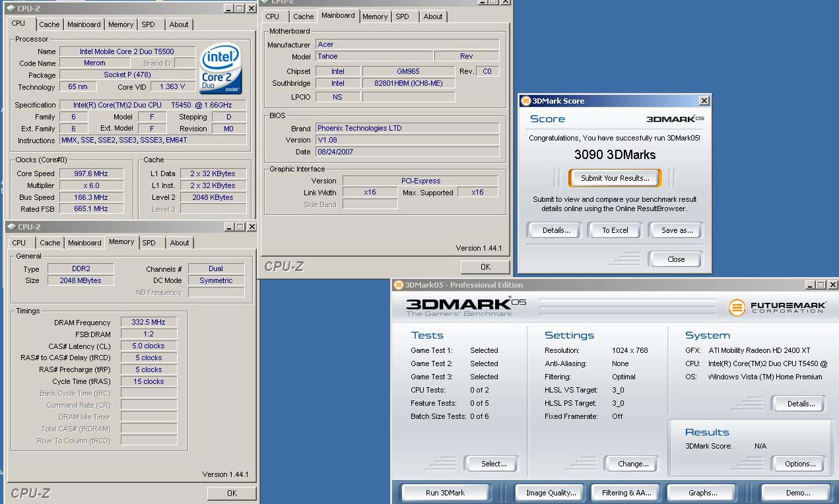The width and height of the screenshot is (839, 504).
Task: Click the Rated FSB 665.1 MHz field
Action: tap(90, 208)
